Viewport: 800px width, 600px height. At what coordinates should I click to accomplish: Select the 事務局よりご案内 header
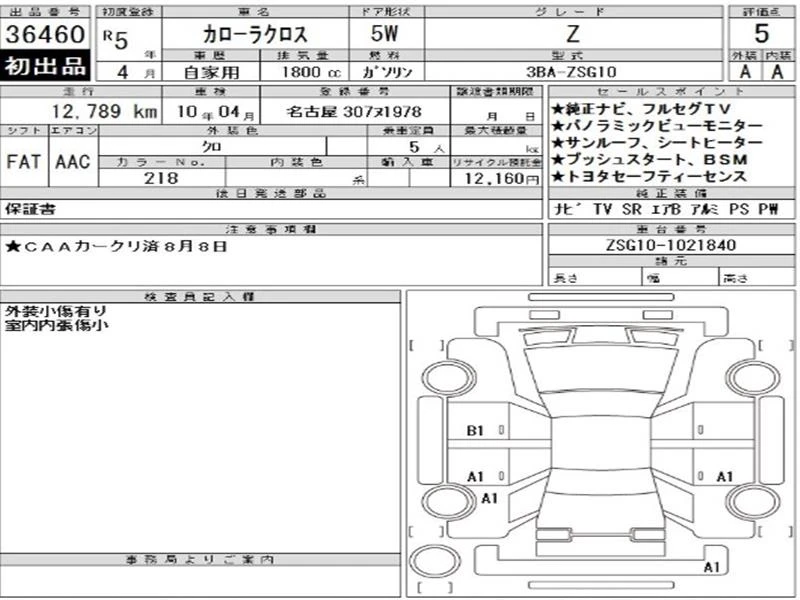200,560
